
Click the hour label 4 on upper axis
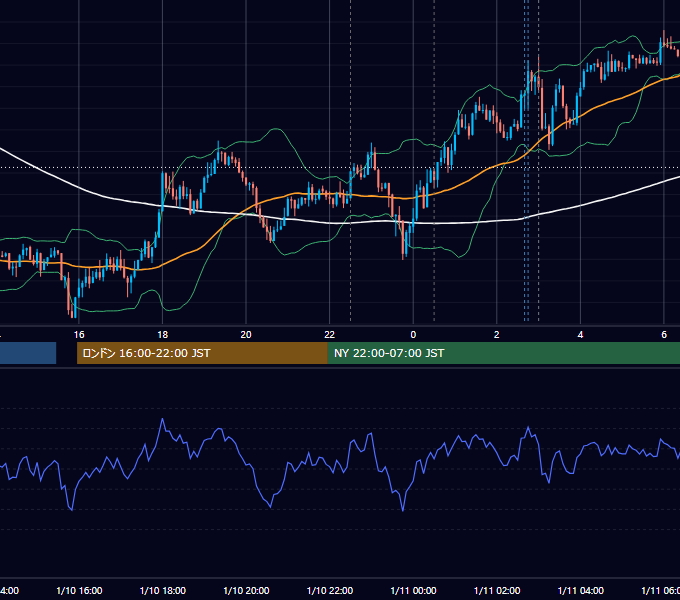coord(580,335)
